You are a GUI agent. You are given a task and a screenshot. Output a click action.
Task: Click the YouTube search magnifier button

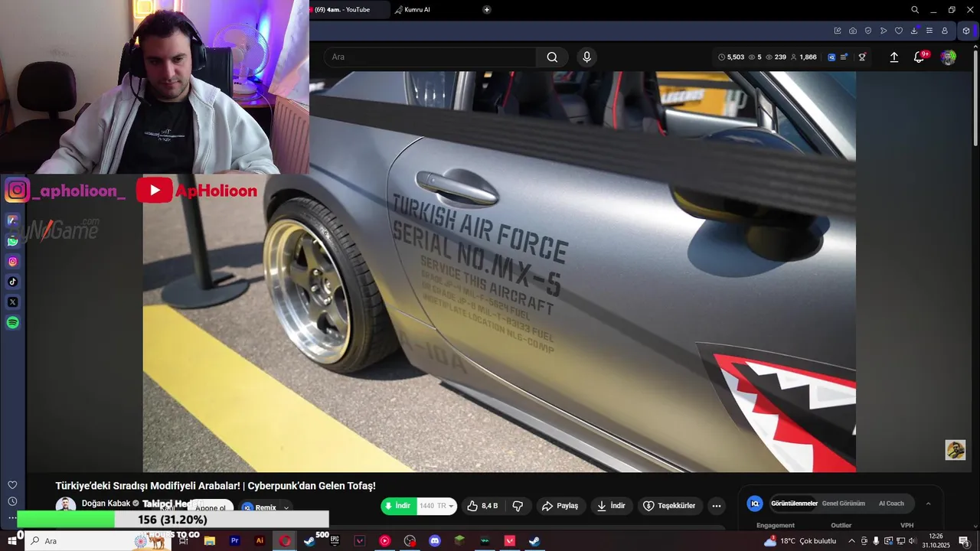[552, 57]
